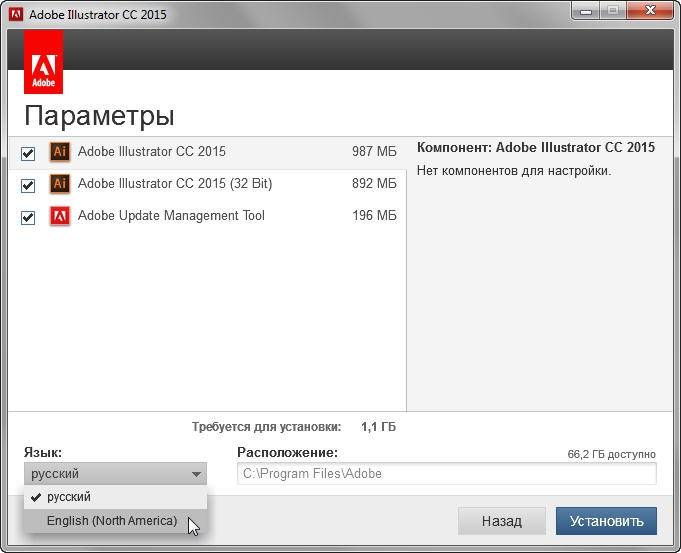Viewport: 681px width, 553px height.
Task: Click the Расположение install path field
Action: (447, 474)
